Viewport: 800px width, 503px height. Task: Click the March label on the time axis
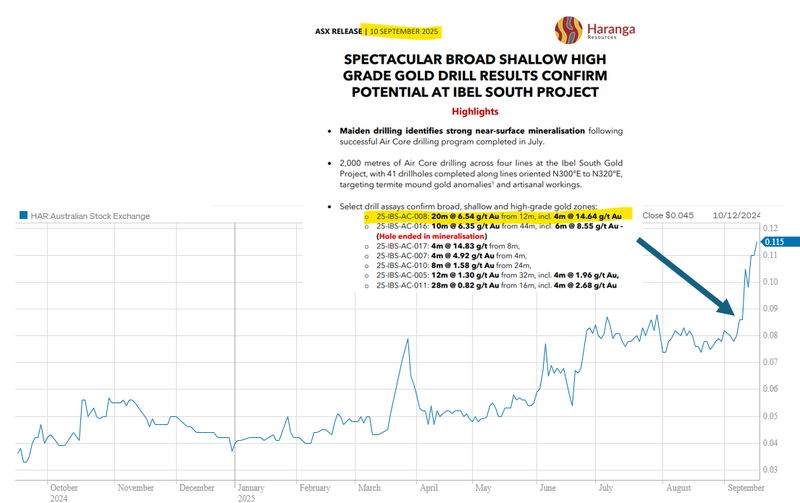(x=368, y=488)
